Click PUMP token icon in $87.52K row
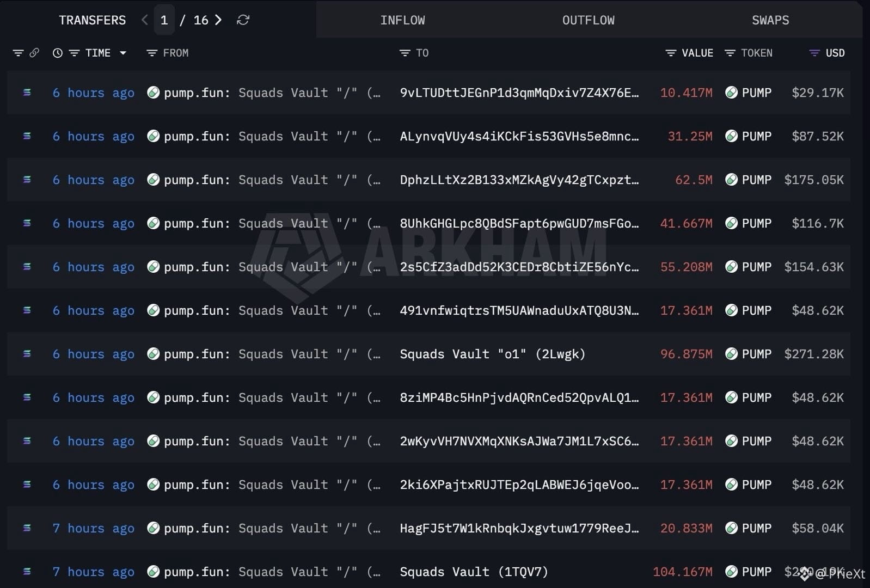Screen dimensions: 870x588 point(732,136)
